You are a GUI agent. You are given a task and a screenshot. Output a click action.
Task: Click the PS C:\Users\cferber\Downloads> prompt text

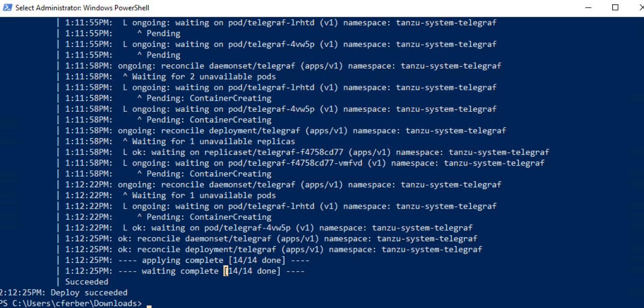(72, 303)
